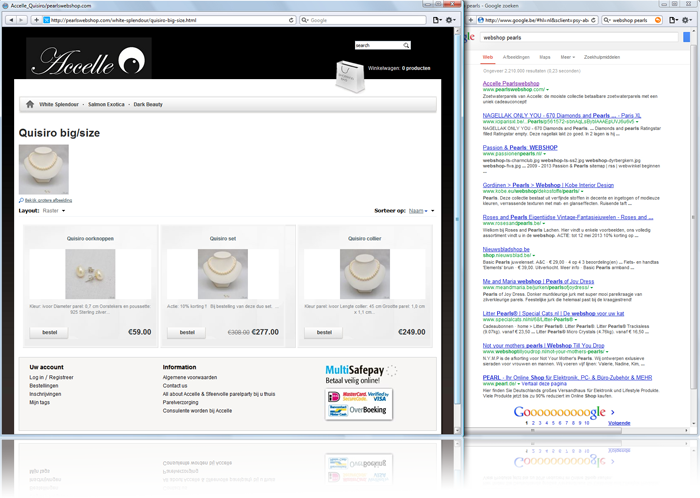Click the site favicon in the pearlswebshop address bar
Viewport: 700px width, 498px height.
point(46,20)
